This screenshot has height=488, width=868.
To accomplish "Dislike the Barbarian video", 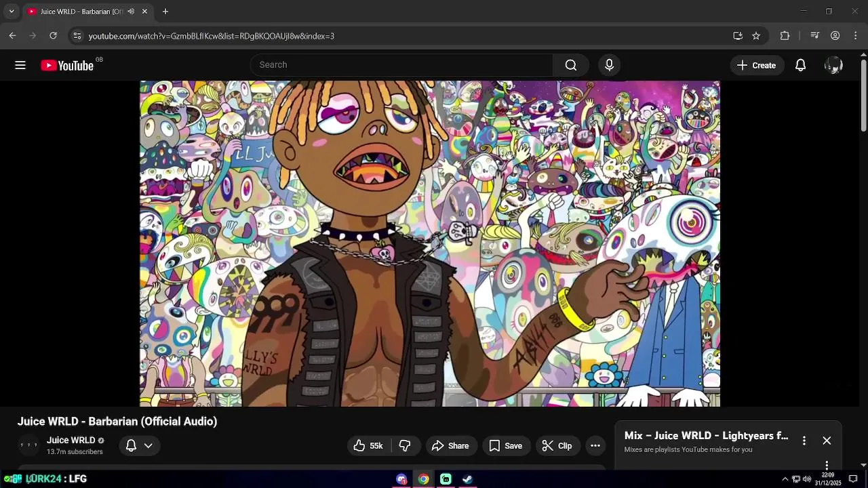I will click(405, 445).
